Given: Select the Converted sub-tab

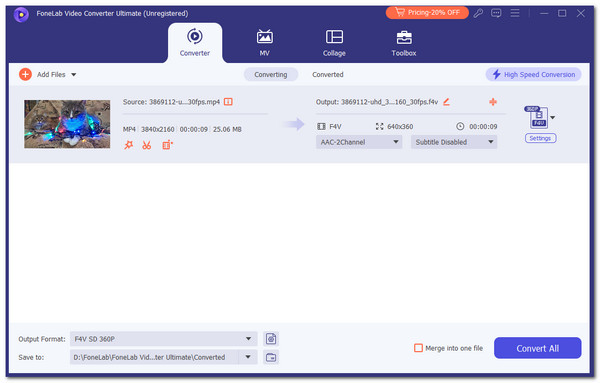Looking at the screenshot, I should tap(328, 75).
